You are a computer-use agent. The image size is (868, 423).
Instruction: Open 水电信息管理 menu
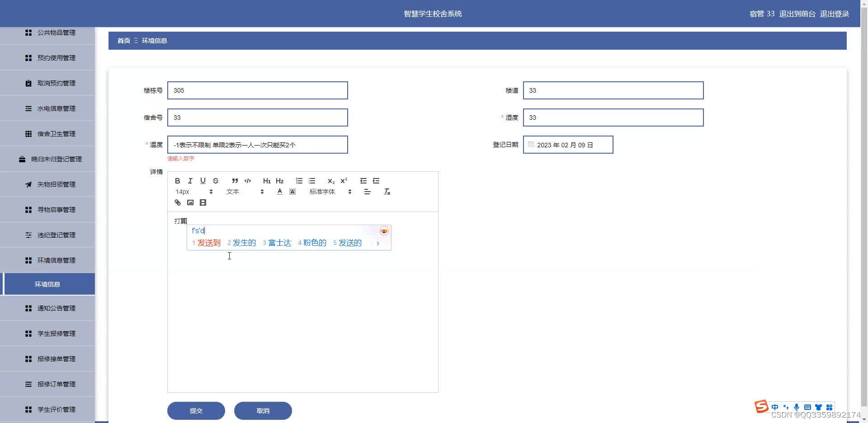click(47, 108)
